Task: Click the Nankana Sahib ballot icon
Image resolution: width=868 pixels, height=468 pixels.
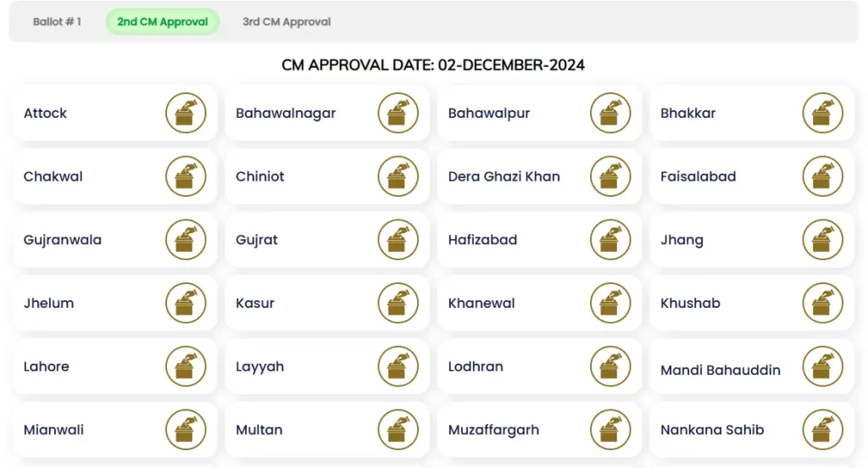Action: click(x=822, y=430)
